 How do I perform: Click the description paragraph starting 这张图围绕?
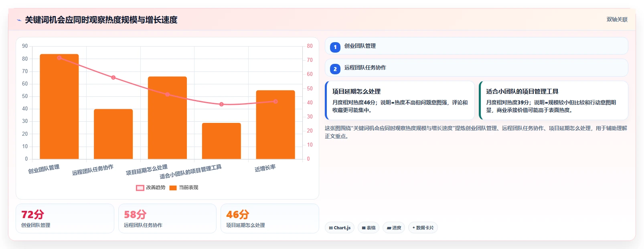[476, 132]
